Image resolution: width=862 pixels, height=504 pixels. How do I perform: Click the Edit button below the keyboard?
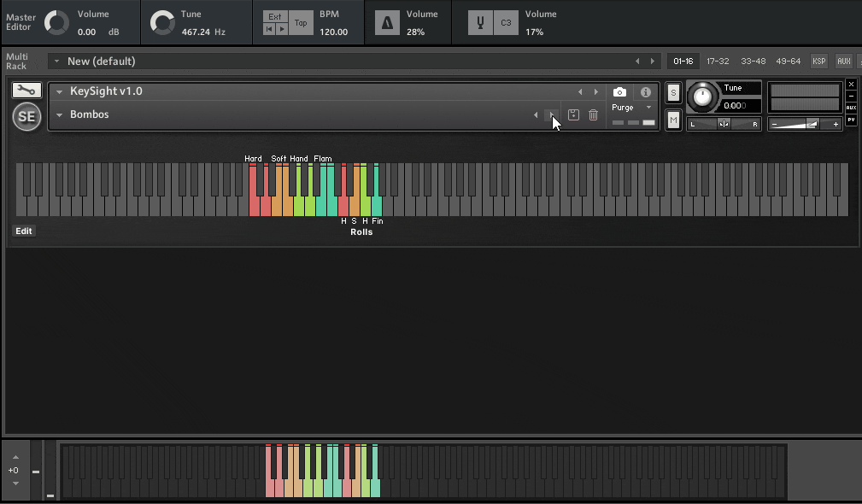coord(24,231)
